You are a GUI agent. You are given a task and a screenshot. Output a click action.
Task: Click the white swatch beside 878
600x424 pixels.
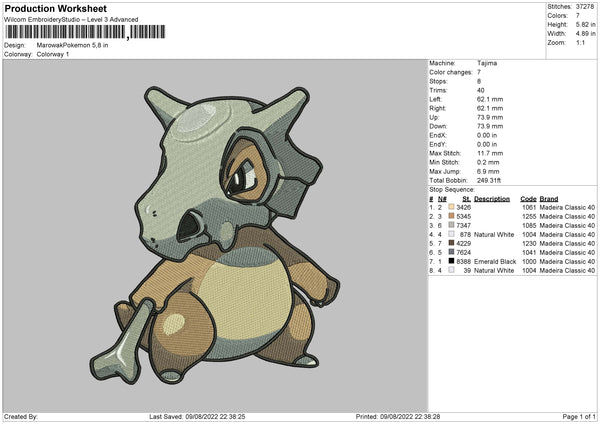coord(451,234)
